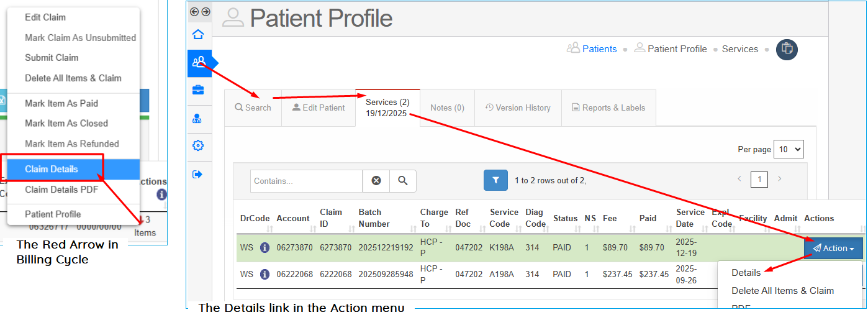
Task: Click the info icon on the 06273870 row
Action: 264,247
